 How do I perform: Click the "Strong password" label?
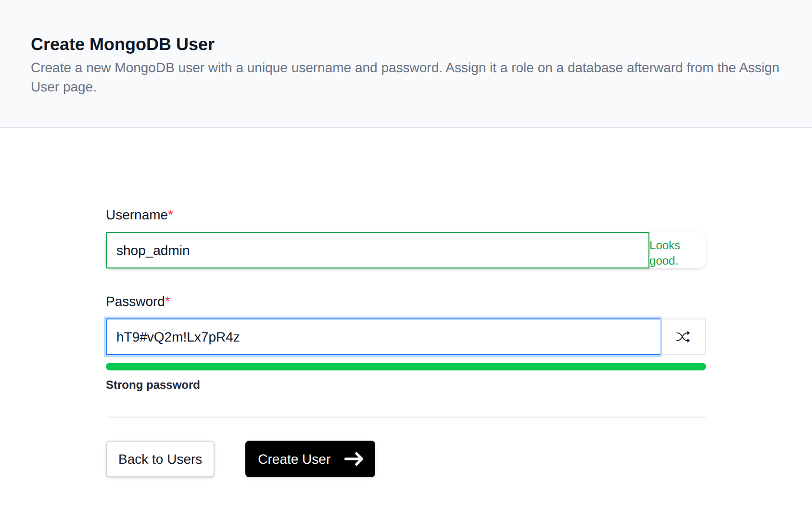(x=153, y=385)
